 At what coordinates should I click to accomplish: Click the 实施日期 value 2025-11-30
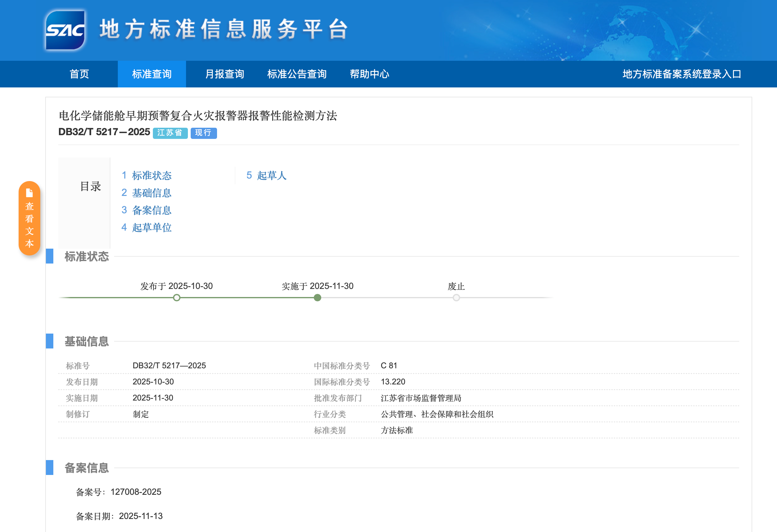[153, 397]
